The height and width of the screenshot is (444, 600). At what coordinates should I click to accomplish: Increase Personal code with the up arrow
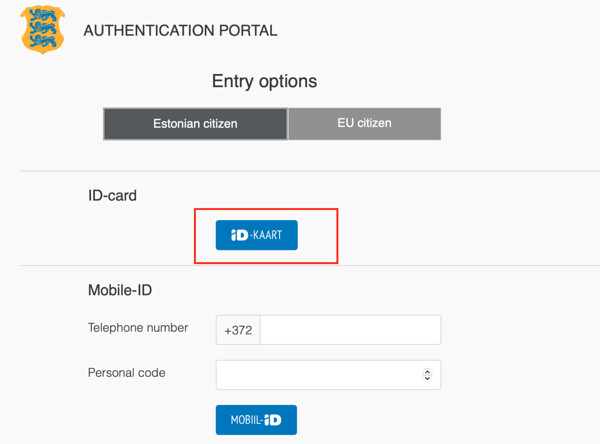click(x=427, y=372)
